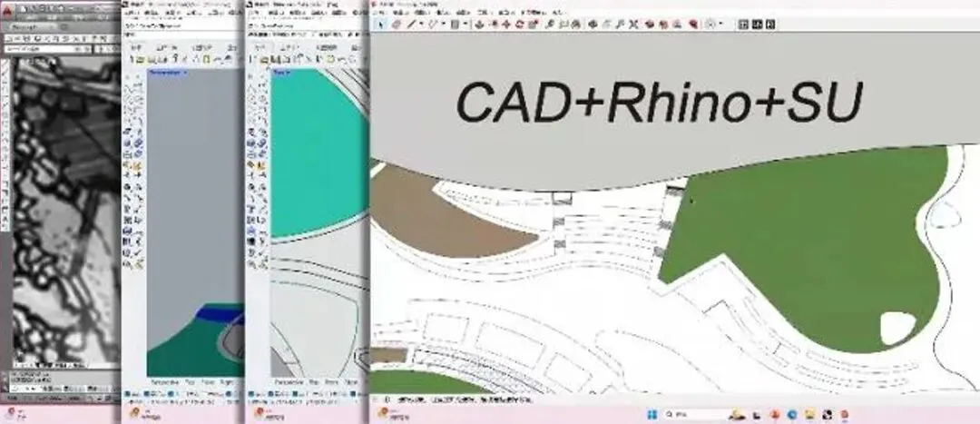Viewport: 980px width, 424px height.
Task: Activate the SketchUp Line pencil tool
Action: coord(411,25)
